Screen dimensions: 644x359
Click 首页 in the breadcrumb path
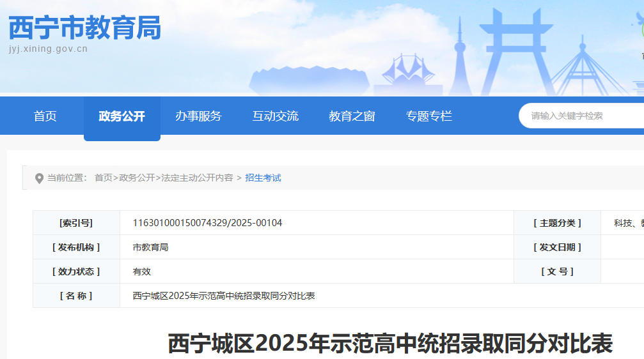pyautogui.click(x=104, y=178)
